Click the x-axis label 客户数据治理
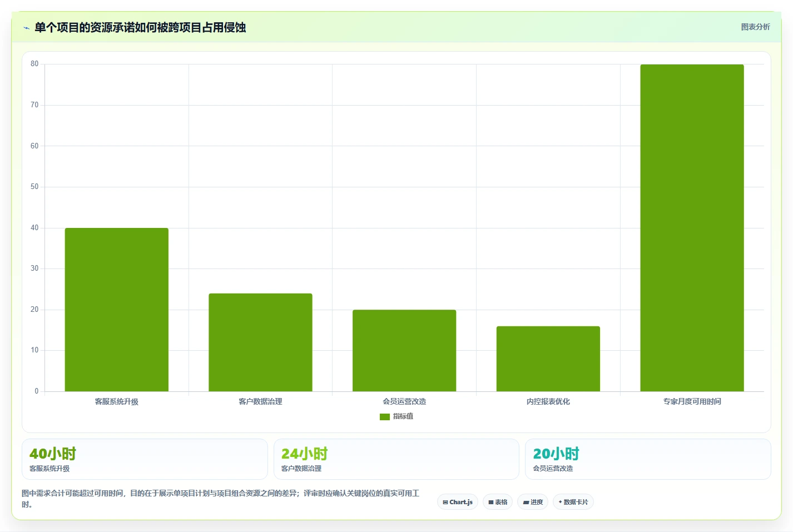 [x=260, y=401]
